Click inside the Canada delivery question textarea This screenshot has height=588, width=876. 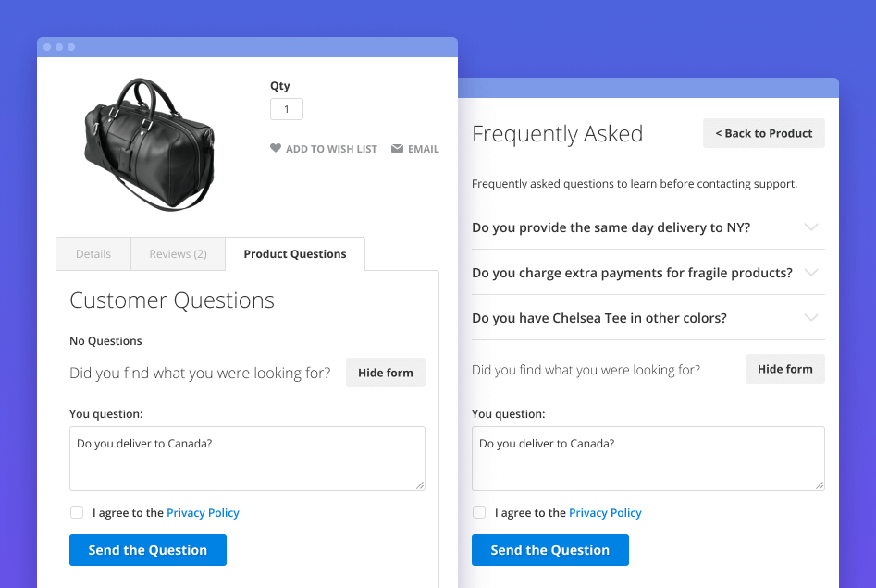click(x=247, y=458)
